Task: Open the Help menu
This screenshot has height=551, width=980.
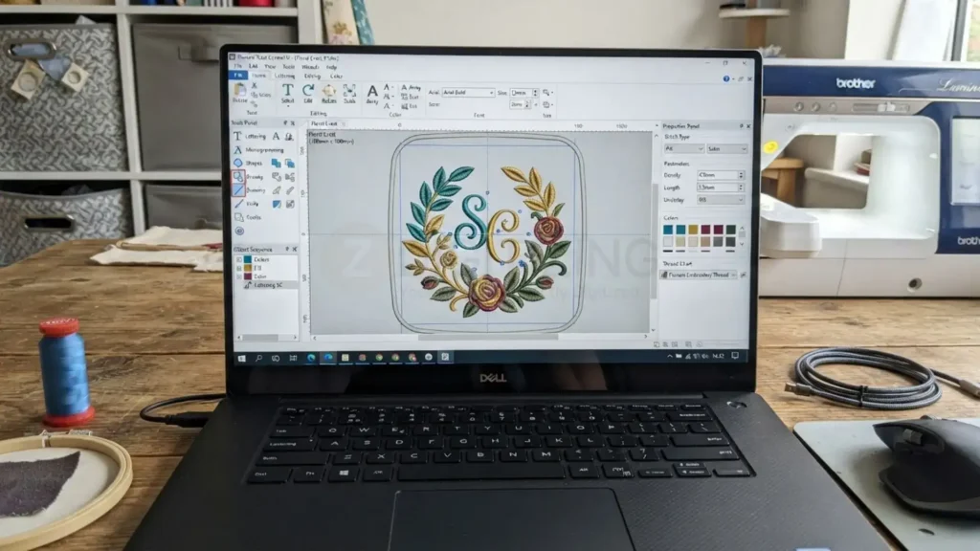Action: coord(331,68)
